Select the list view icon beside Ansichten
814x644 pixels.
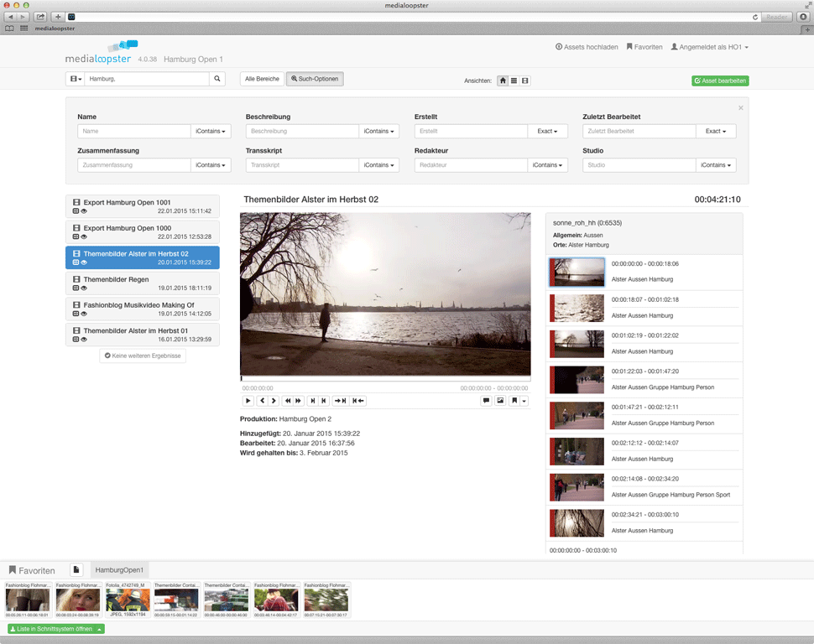pos(513,80)
